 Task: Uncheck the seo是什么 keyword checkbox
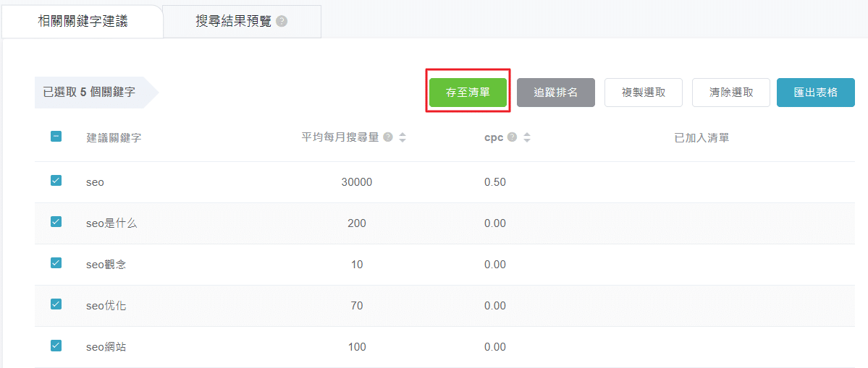pyautogui.click(x=56, y=222)
